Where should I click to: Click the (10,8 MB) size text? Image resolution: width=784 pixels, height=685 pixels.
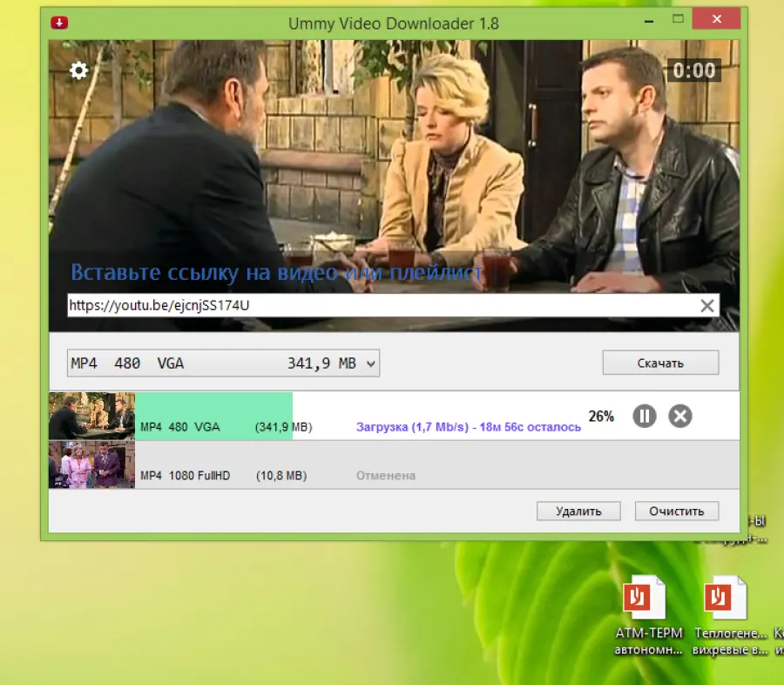pos(281,475)
